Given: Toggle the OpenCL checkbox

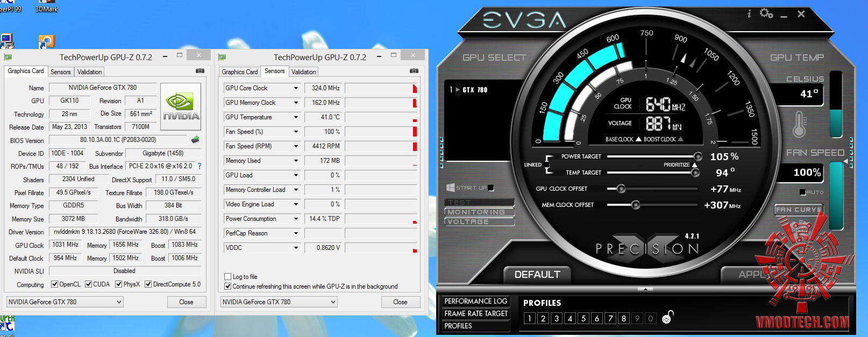Looking at the screenshot, I should (54, 284).
